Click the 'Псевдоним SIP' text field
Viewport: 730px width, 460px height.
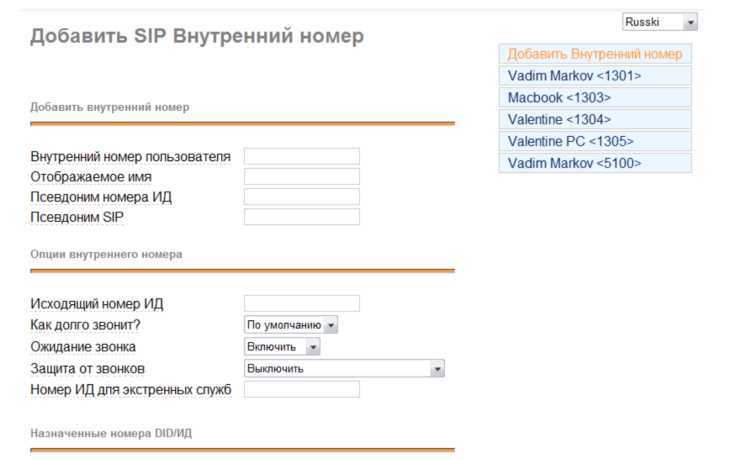point(302,216)
